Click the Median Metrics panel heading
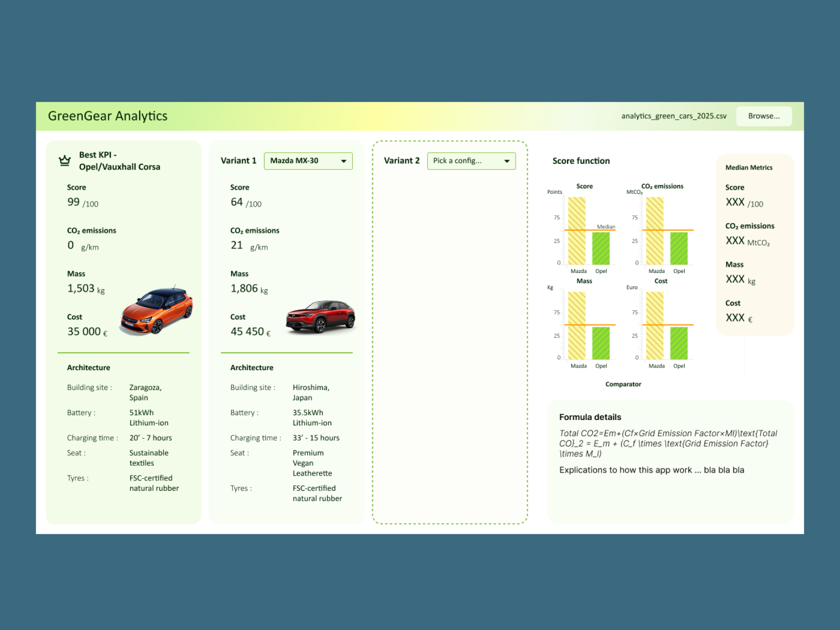This screenshot has height=630, width=840. [x=749, y=167]
